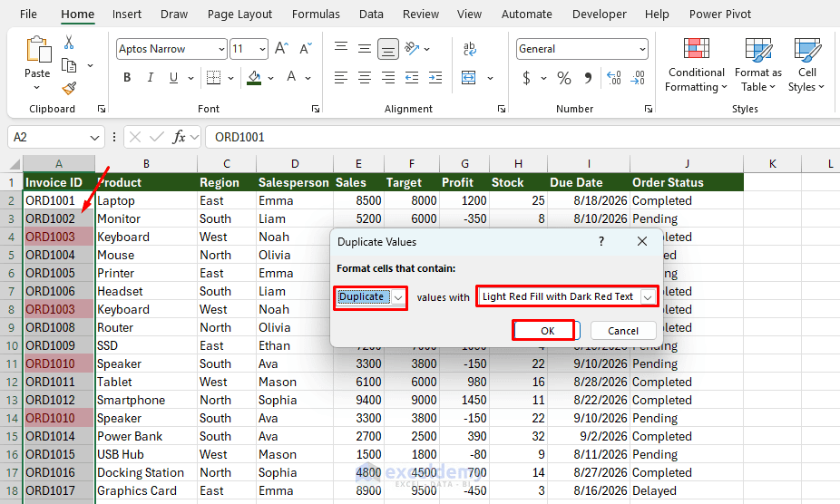Click the dialog help question mark
The image size is (840, 504).
tap(601, 241)
